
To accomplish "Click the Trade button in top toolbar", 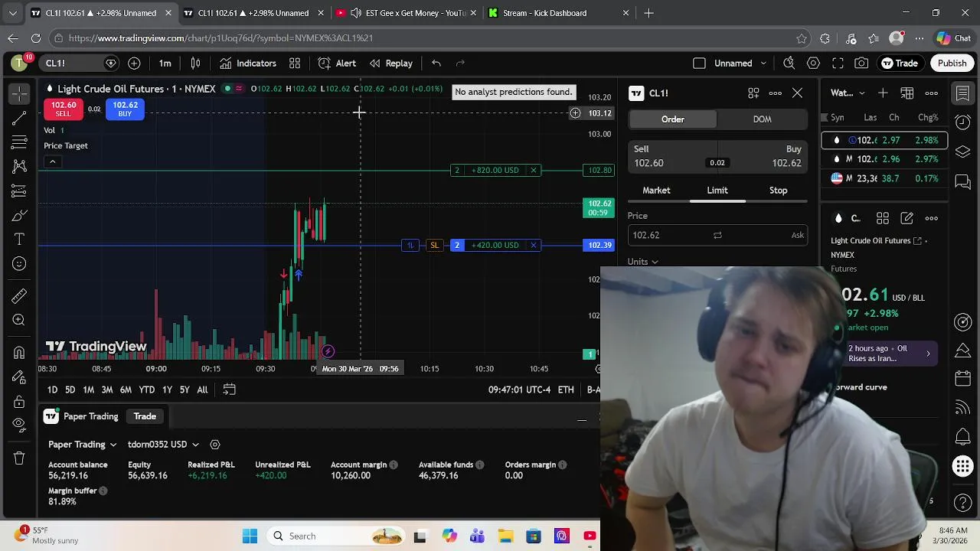I will (900, 64).
